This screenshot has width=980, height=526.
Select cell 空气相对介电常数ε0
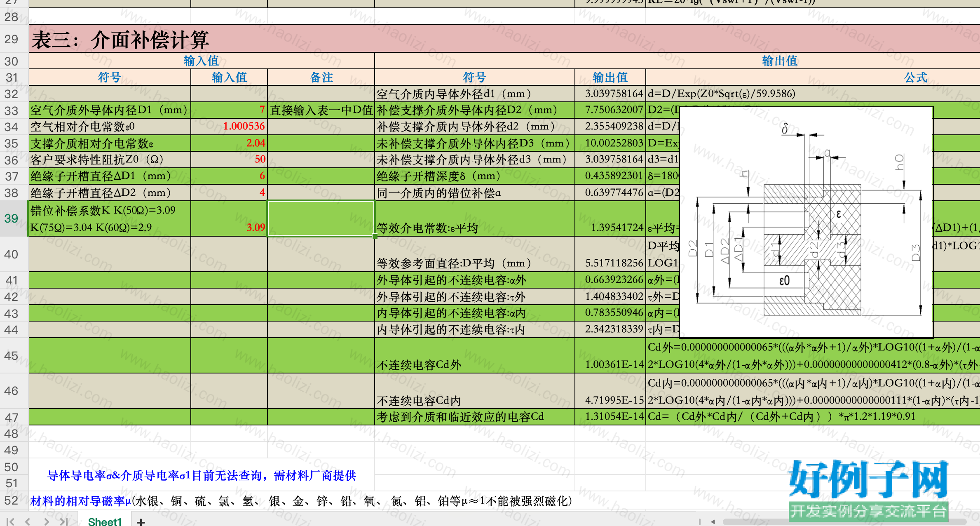[110, 127]
